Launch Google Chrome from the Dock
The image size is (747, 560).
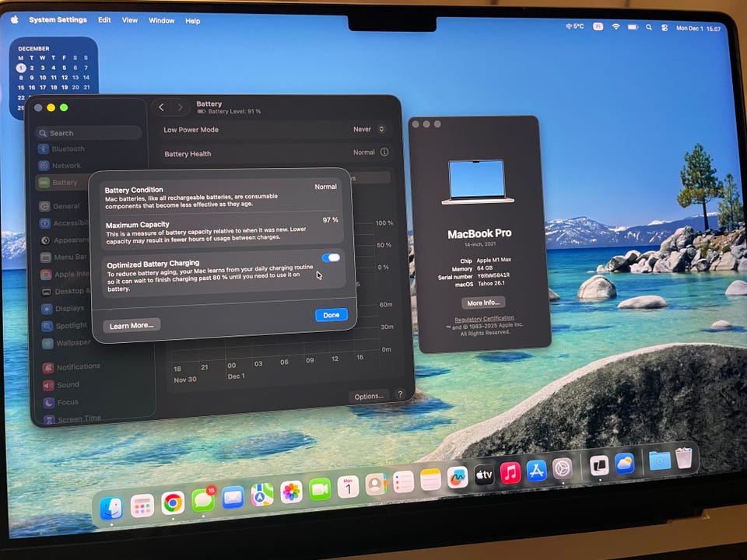(173, 503)
